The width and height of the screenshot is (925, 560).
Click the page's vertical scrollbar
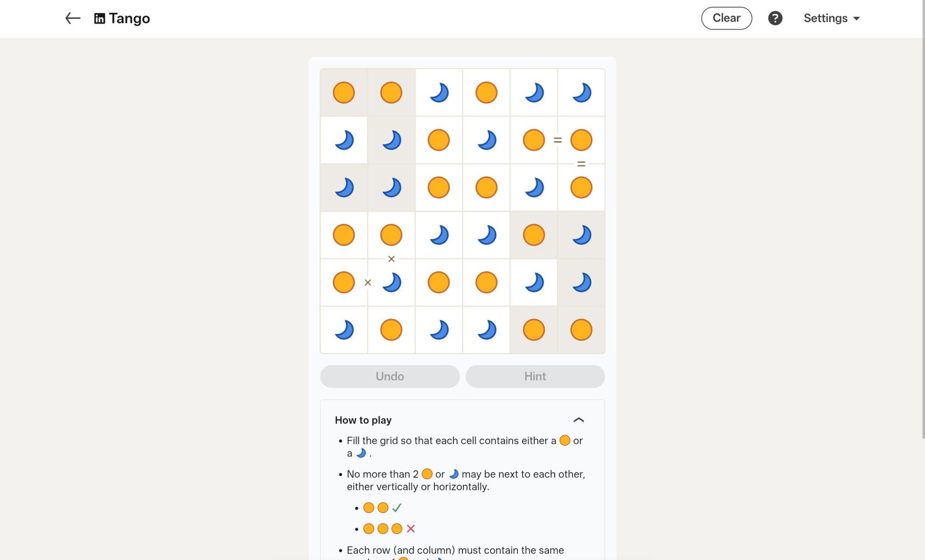pyautogui.click(x=923, y=231)
